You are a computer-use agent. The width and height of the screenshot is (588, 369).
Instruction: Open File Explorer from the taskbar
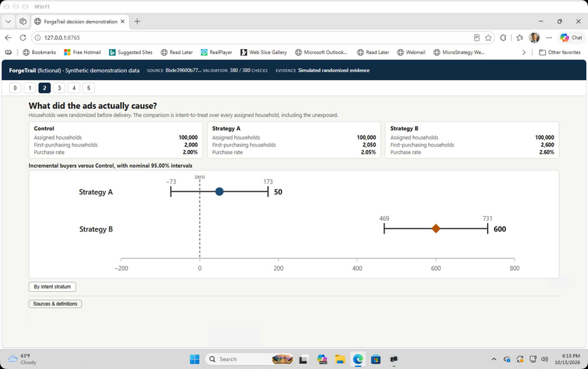(x=340, y=359)
